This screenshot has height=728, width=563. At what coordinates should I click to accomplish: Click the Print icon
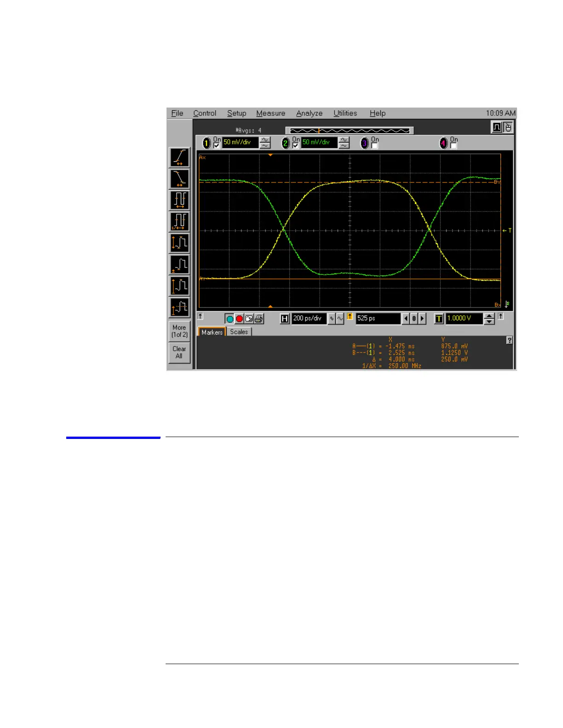(x=259, y=318)
